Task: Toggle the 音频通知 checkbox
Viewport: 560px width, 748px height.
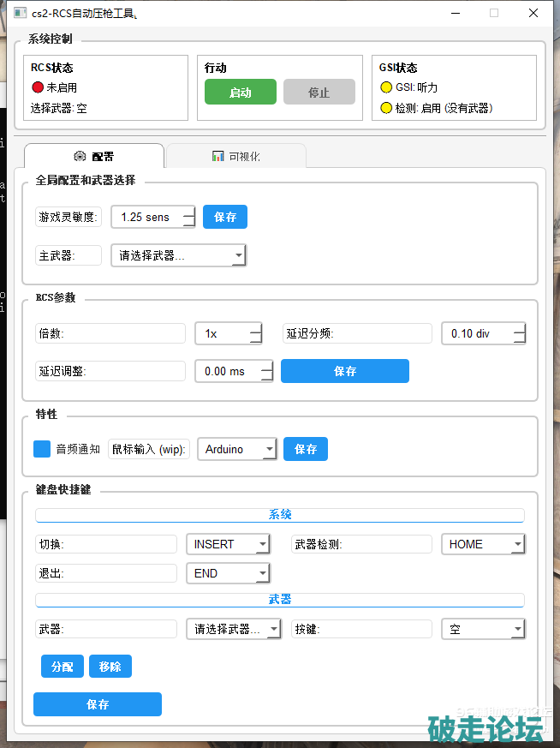Action: click(x=42, y=449)
